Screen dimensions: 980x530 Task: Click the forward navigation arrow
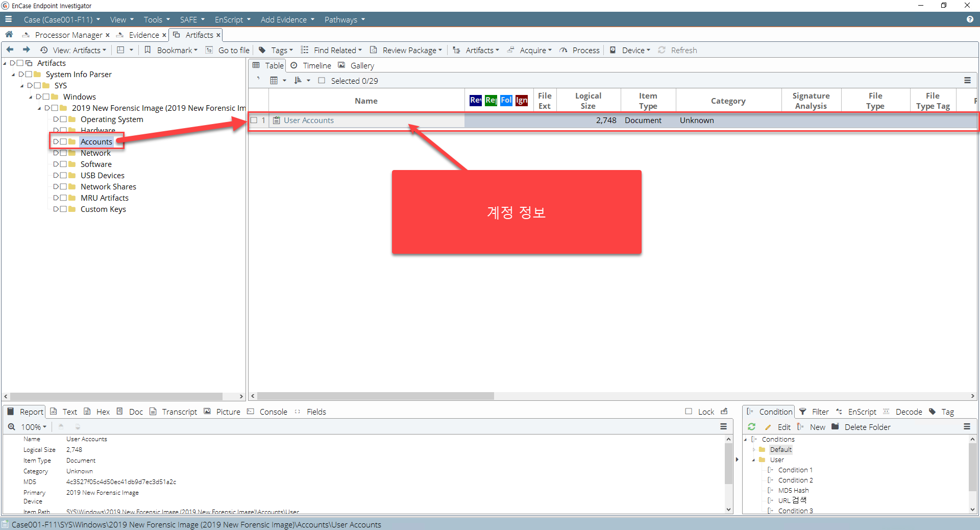[27, 50]
